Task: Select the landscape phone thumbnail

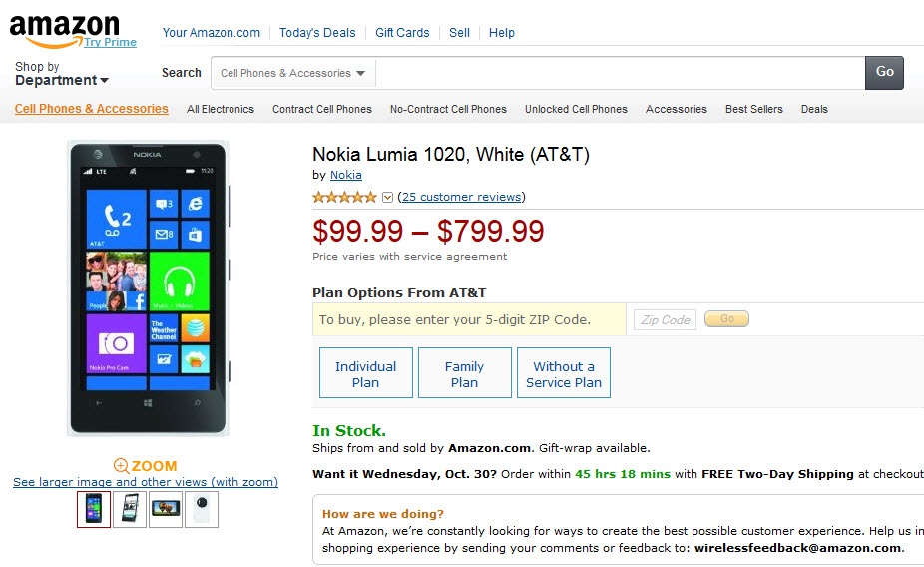Action: [x=166, y=509]
